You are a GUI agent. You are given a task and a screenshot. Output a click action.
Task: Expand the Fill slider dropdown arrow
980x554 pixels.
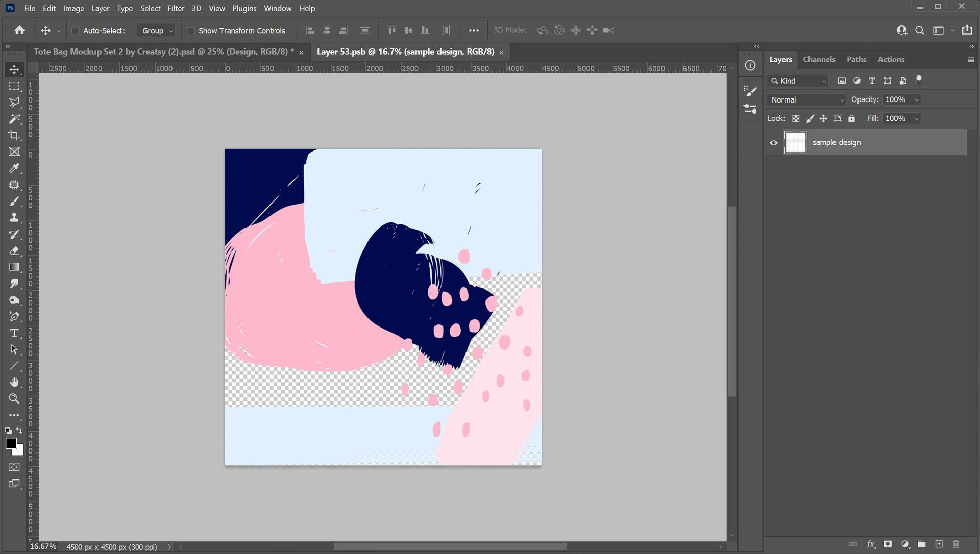[x=916, y=119]
